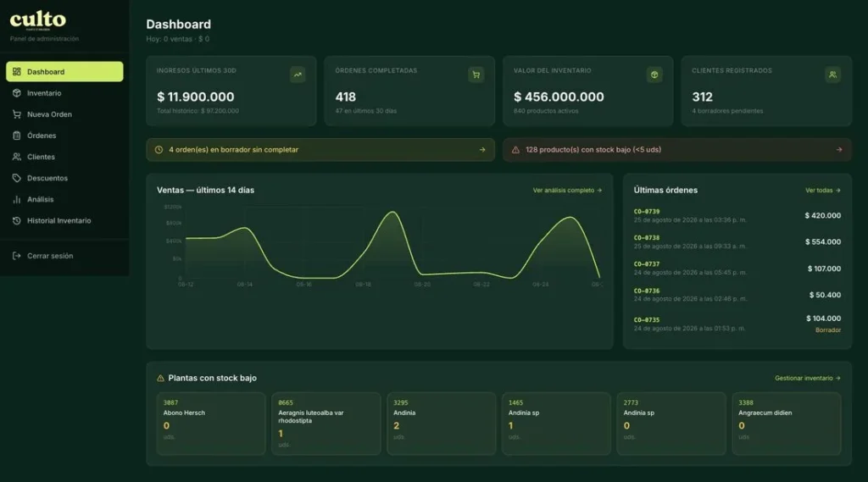Open order CO-0737
The height and width of the screenshot is (482, 868).
pos(737,269)
